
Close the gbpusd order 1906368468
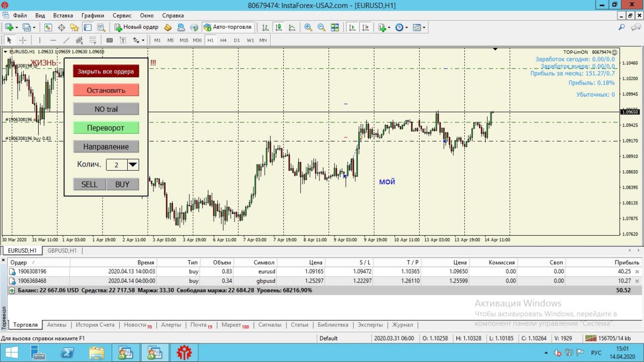637,281
